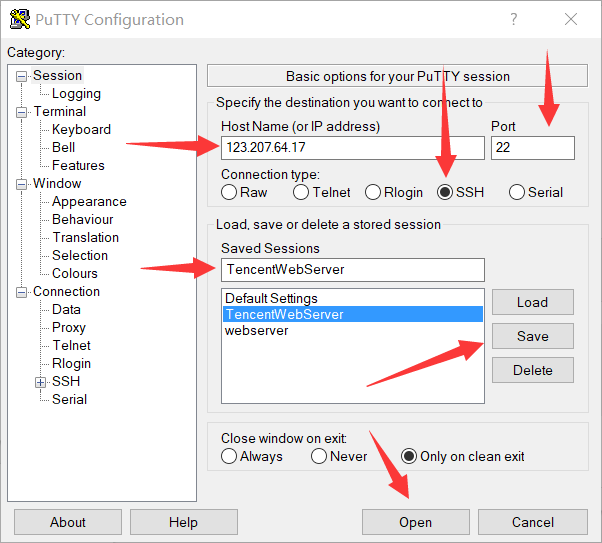
Task: Open the Connection category
Action: coord(66,291)
